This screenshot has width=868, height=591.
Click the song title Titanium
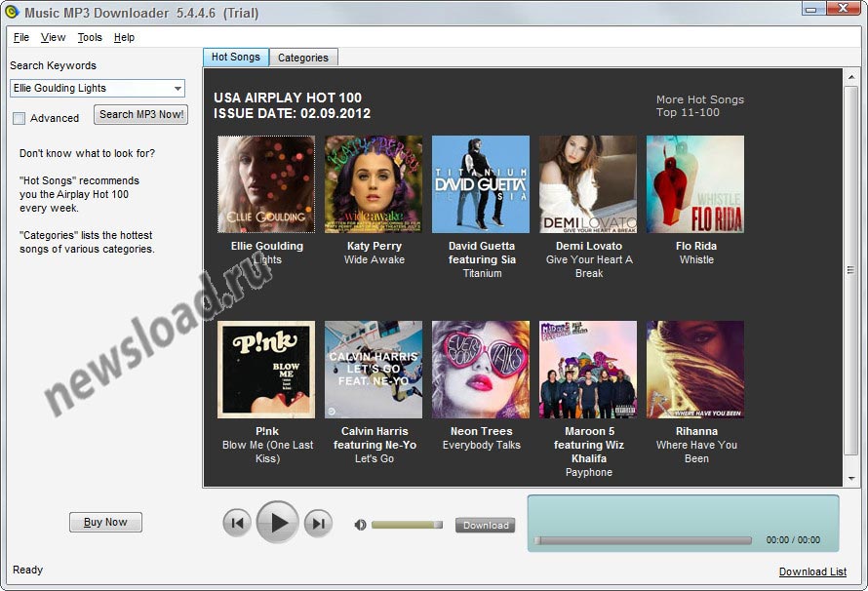point(482,273)
